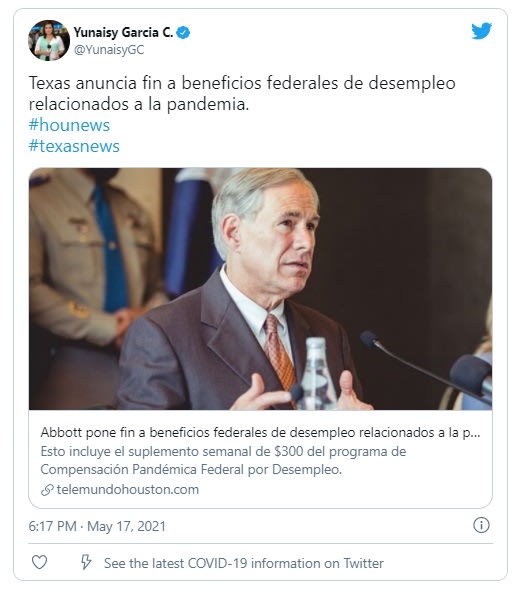
Task: Follow the #hounews hashtag
Action: [69, 125]
